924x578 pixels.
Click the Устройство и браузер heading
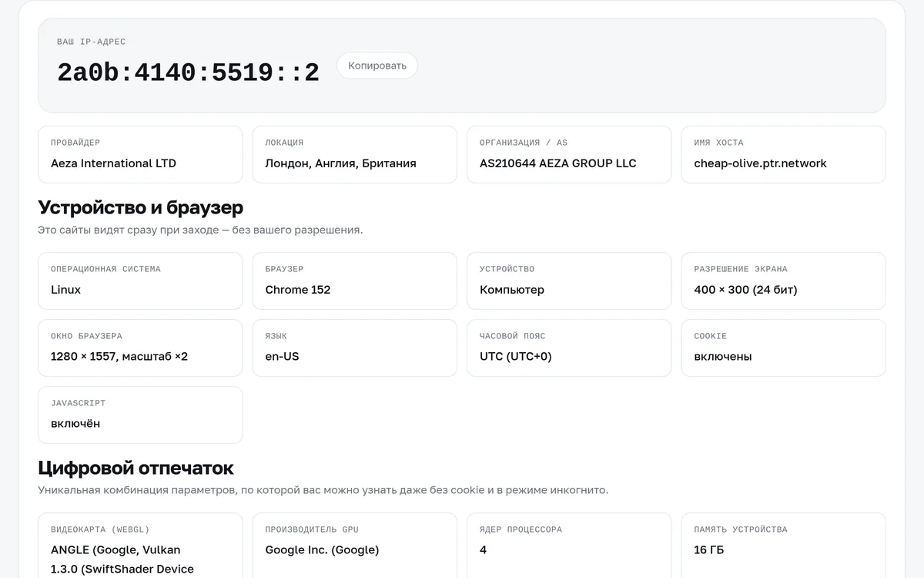(x=140, y=207)
